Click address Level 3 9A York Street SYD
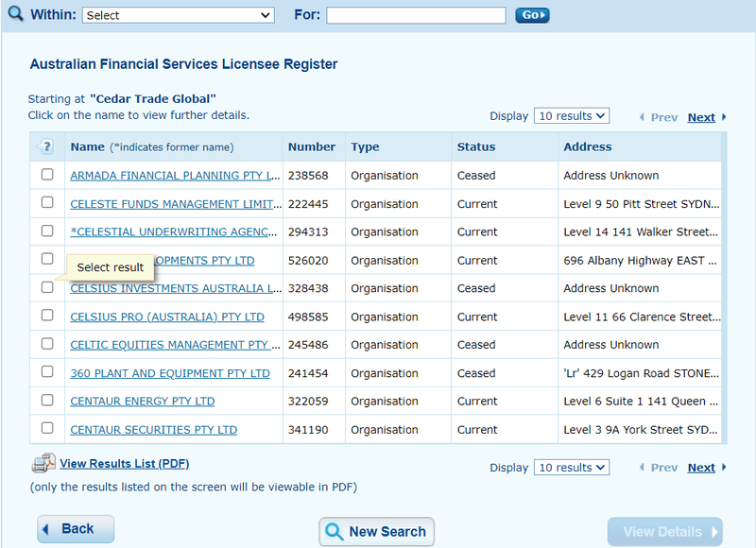Viewport: 756px width, 548px height. point(641,430)
